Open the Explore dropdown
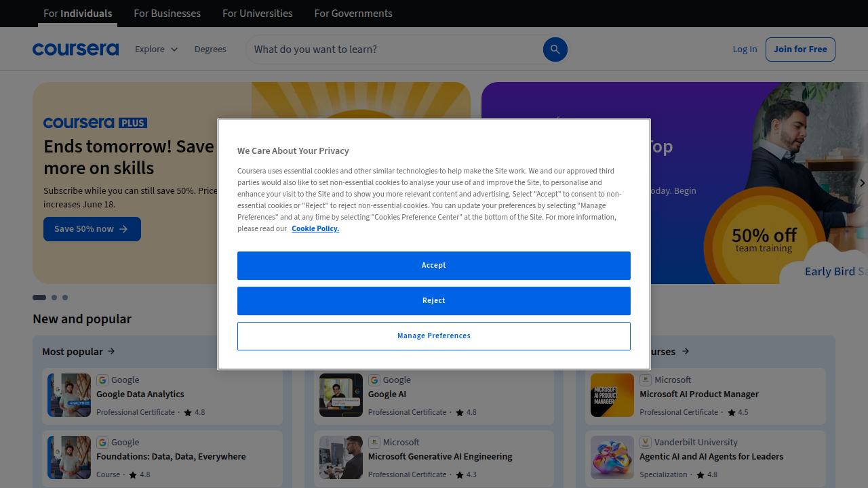This screenshot has height=488, width=868. click(x=156, y=49)
